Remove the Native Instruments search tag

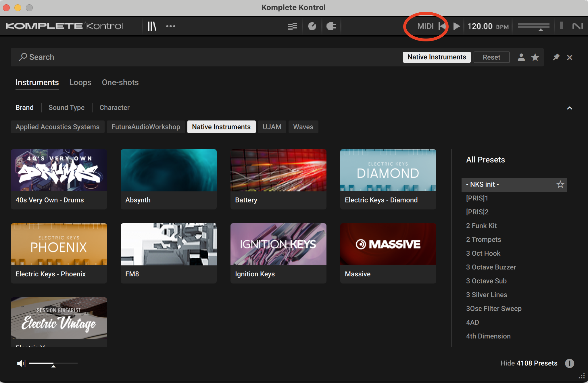coord(437,57)
